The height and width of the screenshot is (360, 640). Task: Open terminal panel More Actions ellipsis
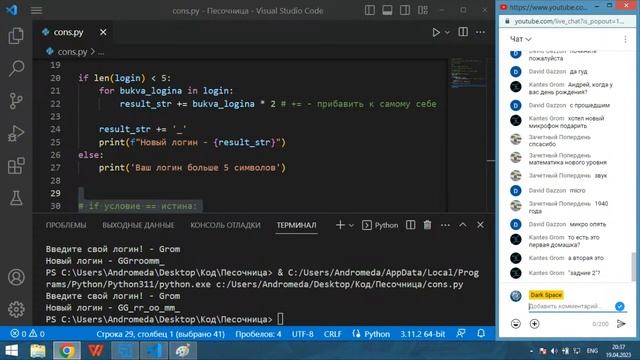(445, 225)
